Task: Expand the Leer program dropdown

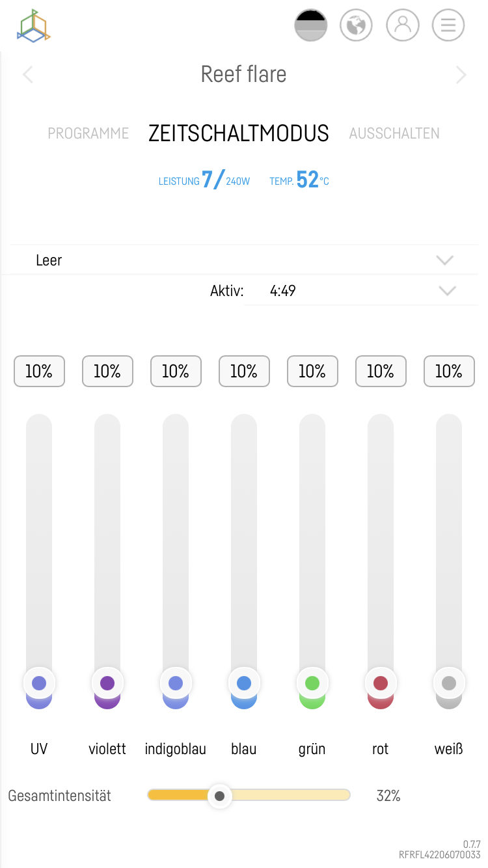Action: (x=444, y=260)
